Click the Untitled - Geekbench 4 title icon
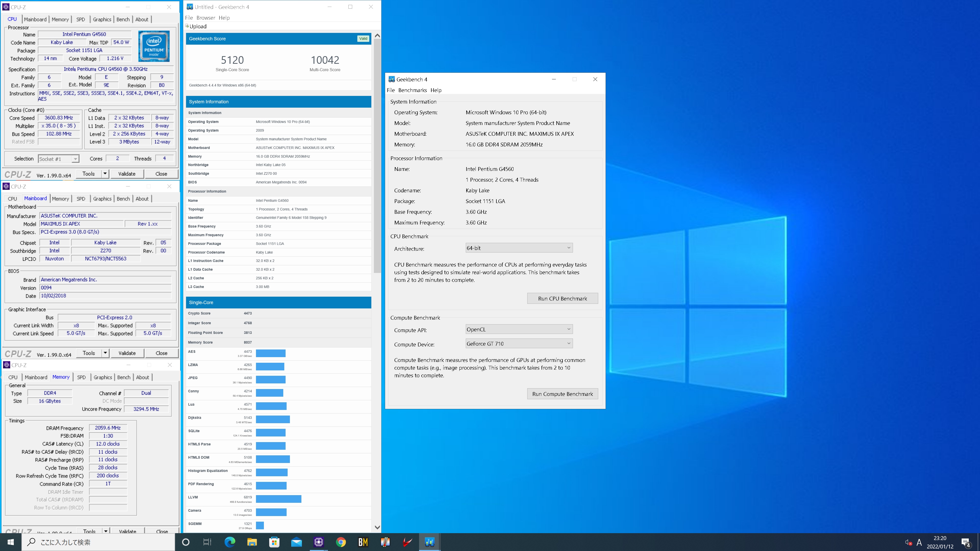The height and width of the screenshot is (551, 980). pos(190,7)
